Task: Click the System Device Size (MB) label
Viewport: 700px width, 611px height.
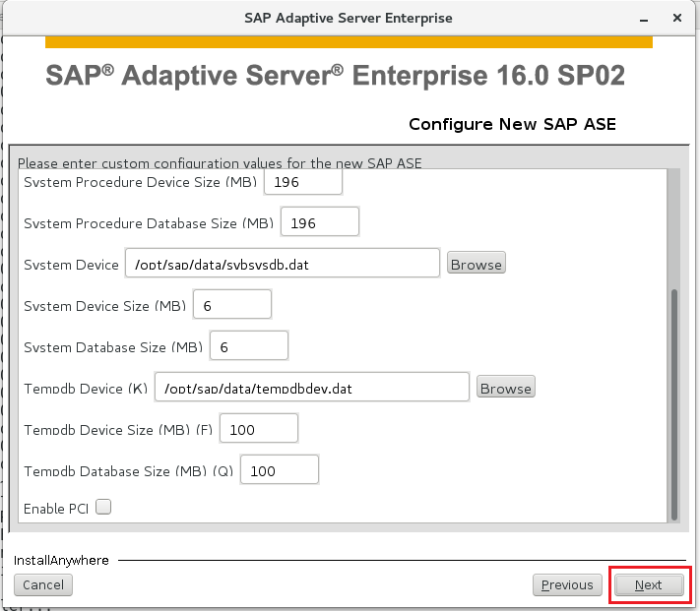Action: (x=105, y=306)
